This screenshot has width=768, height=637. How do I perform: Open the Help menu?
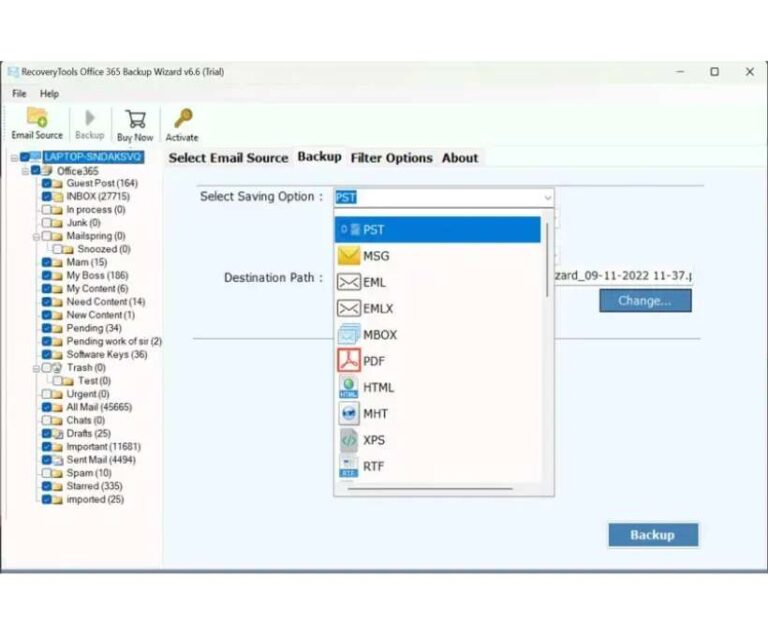tap(49, 94)
